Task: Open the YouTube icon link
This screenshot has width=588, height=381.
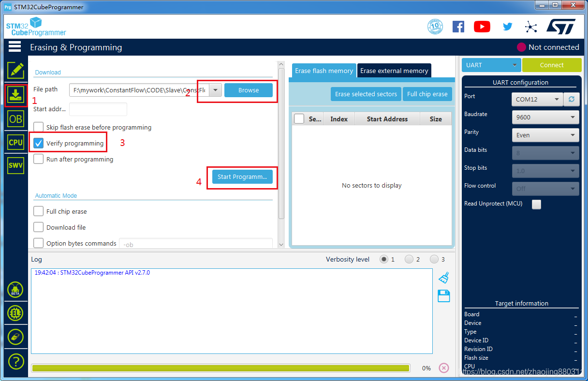Action: 482,27
